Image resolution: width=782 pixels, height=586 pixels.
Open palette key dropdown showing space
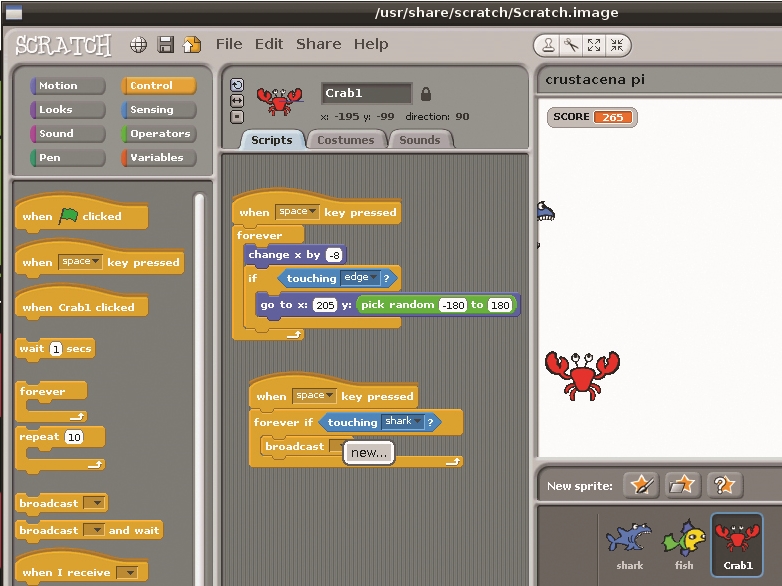pos(80,261)
